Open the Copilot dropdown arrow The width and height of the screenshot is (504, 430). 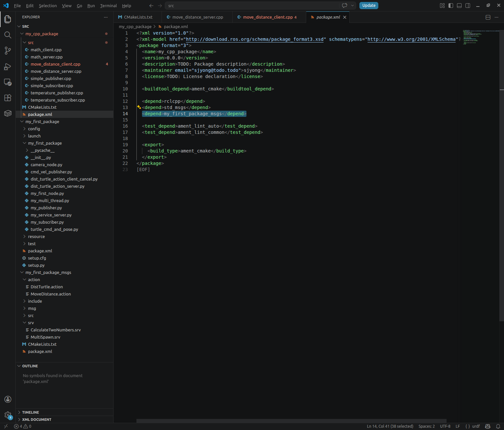353,6
